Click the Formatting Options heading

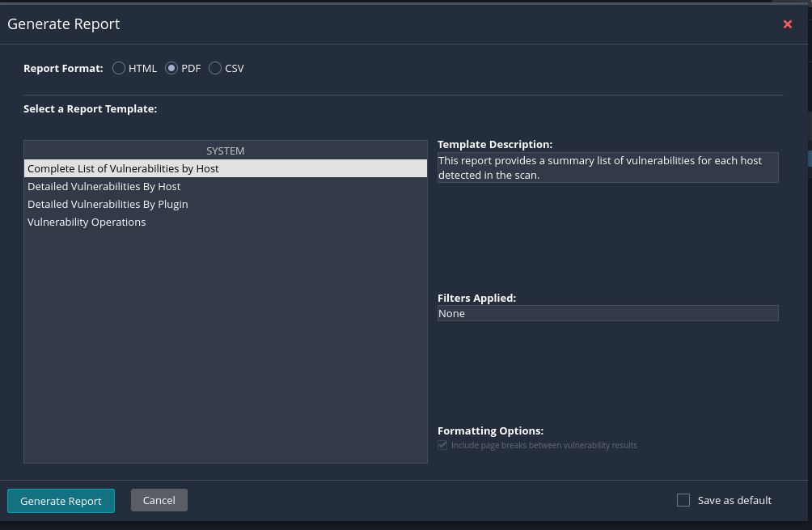[490, 430]
